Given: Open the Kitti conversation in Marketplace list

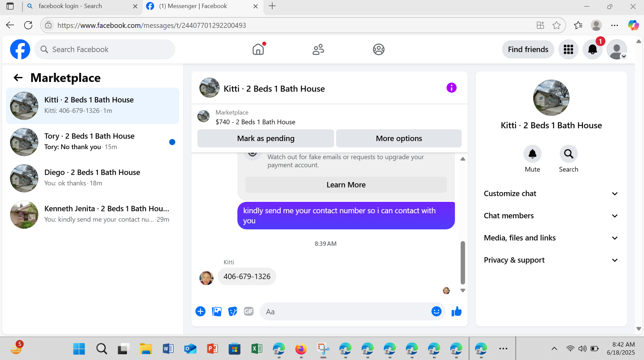Looking at the screenshot, I should (x=93, y=106).
